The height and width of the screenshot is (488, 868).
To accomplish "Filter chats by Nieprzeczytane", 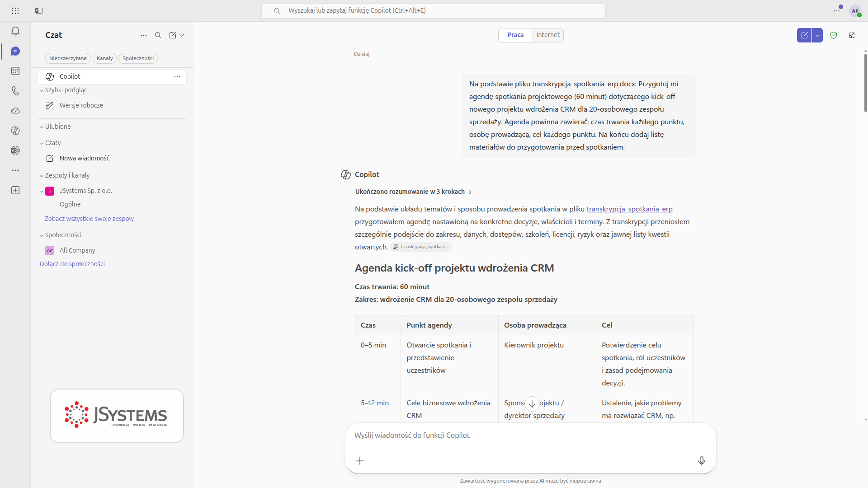I will coord(68,58).
